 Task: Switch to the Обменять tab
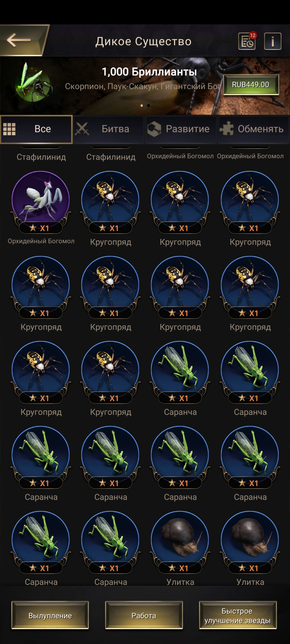253,129
